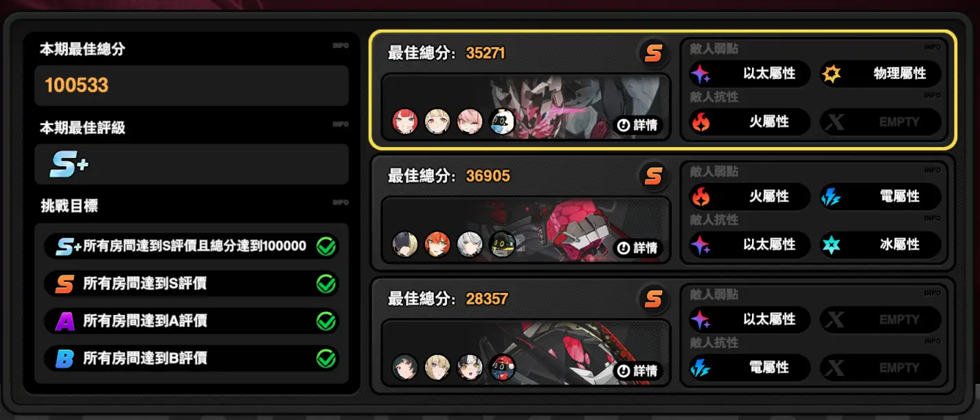The width and height of the screenshot is (980, 420).
Task: Click the S rank badge beside 35271
Action: tap(653, 54)
